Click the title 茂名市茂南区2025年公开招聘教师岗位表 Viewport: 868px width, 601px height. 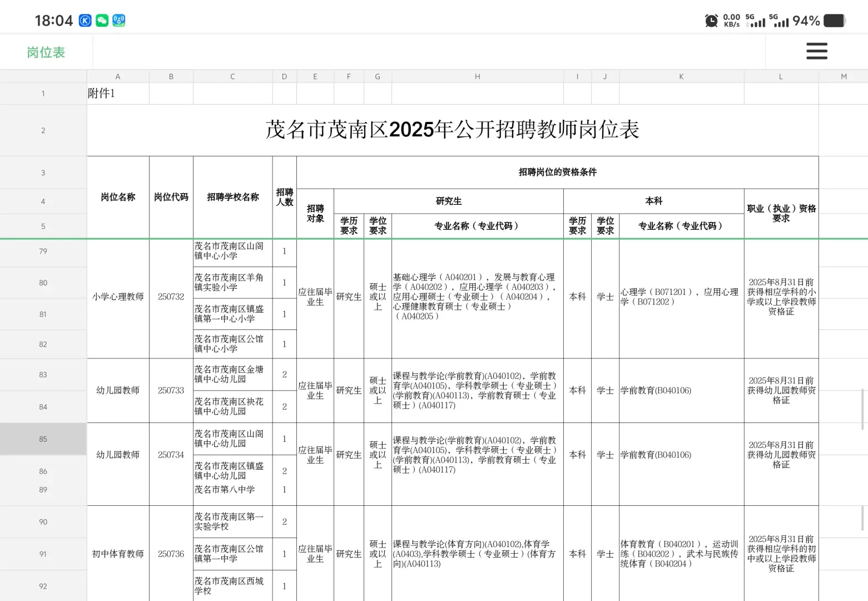click(453, 130)
